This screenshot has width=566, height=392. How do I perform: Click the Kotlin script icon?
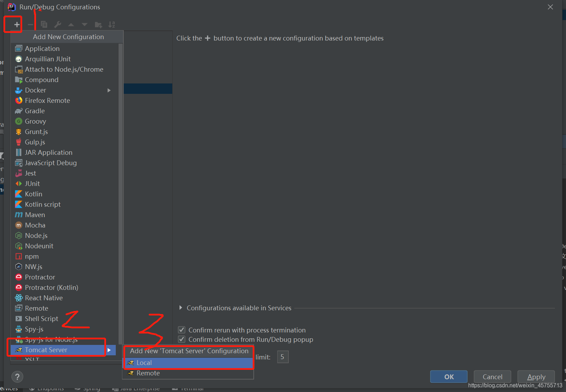tap(19, 204)
